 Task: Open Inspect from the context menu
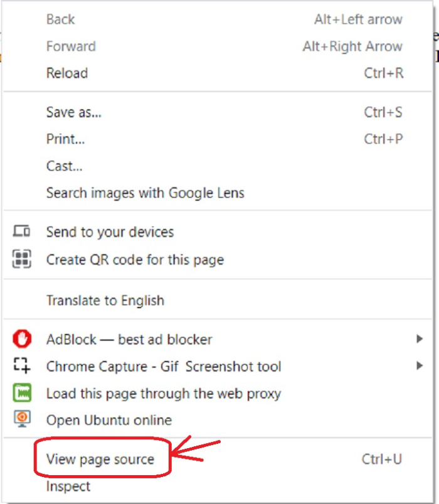click(x=68, y=486)
